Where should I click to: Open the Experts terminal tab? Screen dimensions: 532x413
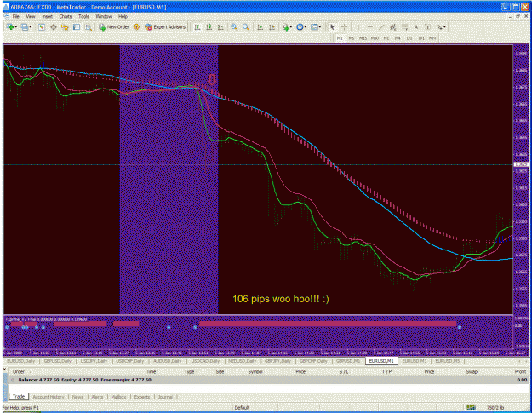[x=142, y=397]
